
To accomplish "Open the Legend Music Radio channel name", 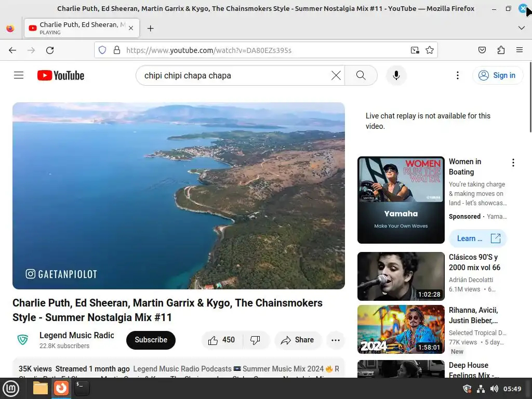I will click(77, 335).
